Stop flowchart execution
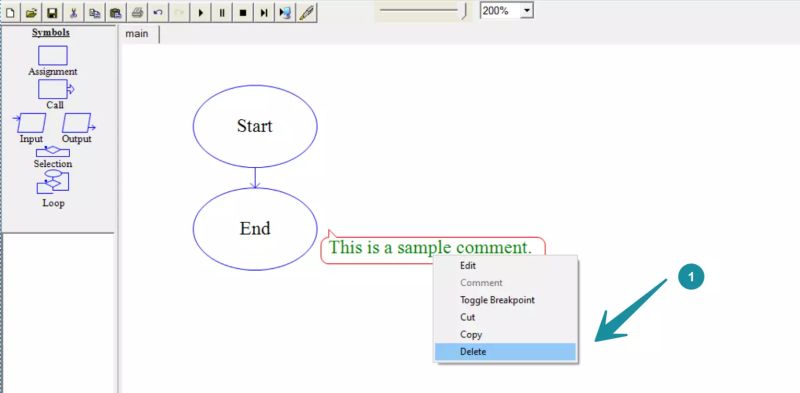800x393 pixels. (243, 13)
